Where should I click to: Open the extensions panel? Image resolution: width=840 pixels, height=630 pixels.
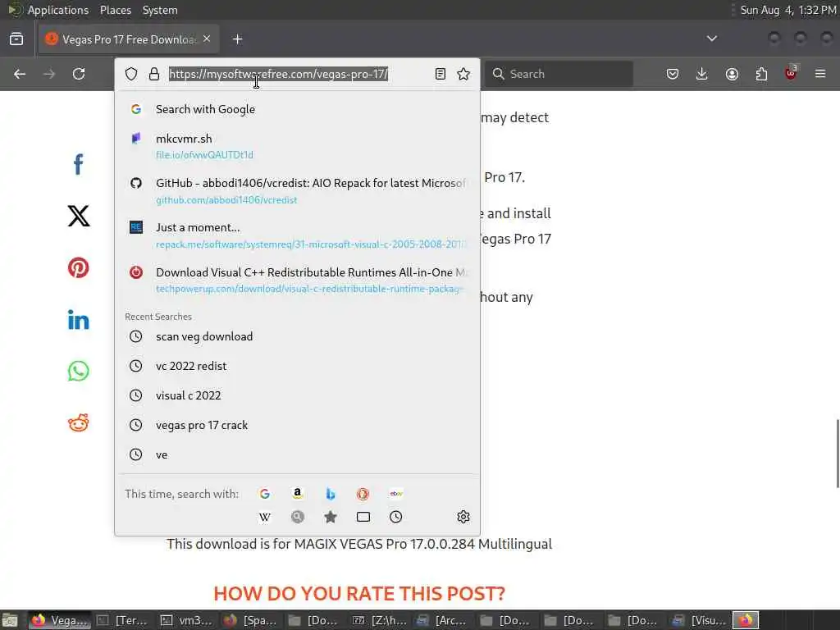click(761, 74)
